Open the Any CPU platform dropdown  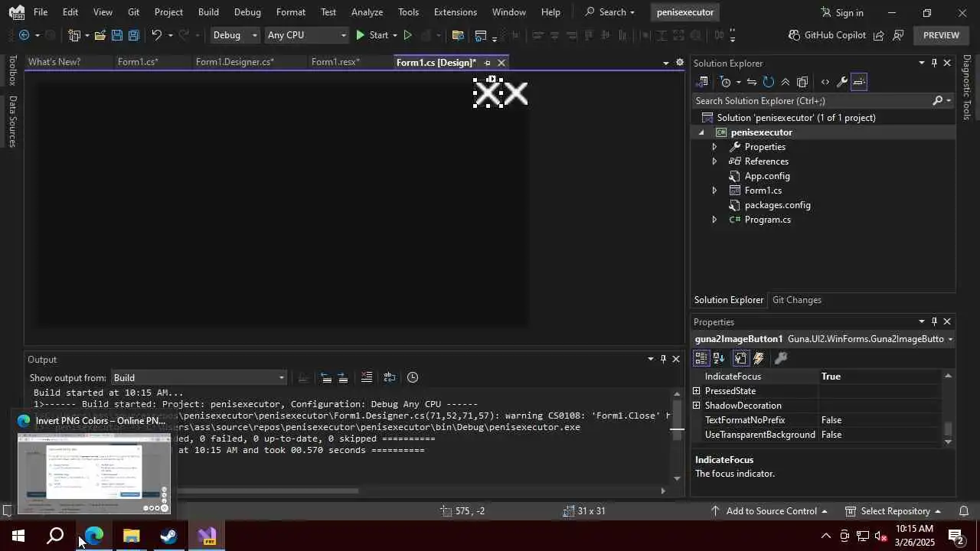click(x=306, y=35)
